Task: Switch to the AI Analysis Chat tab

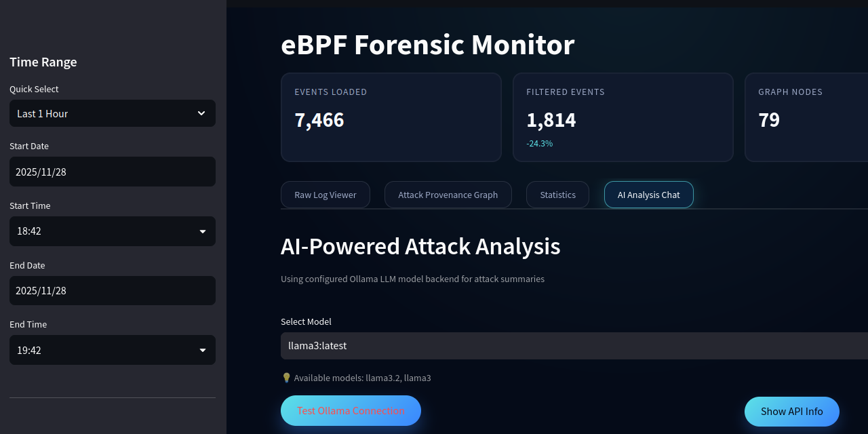Action: pyautogui.click(x=648, y=195)
